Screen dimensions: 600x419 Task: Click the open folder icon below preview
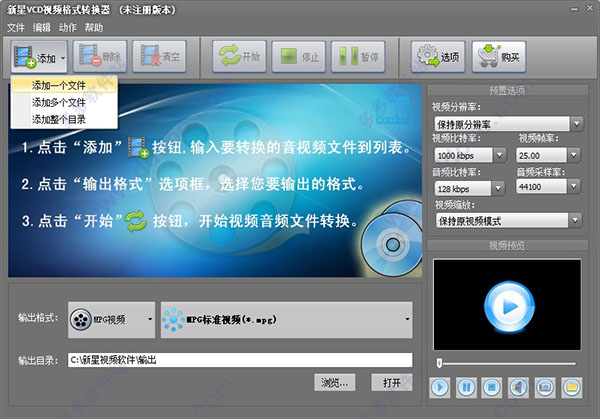click(572, 388)
